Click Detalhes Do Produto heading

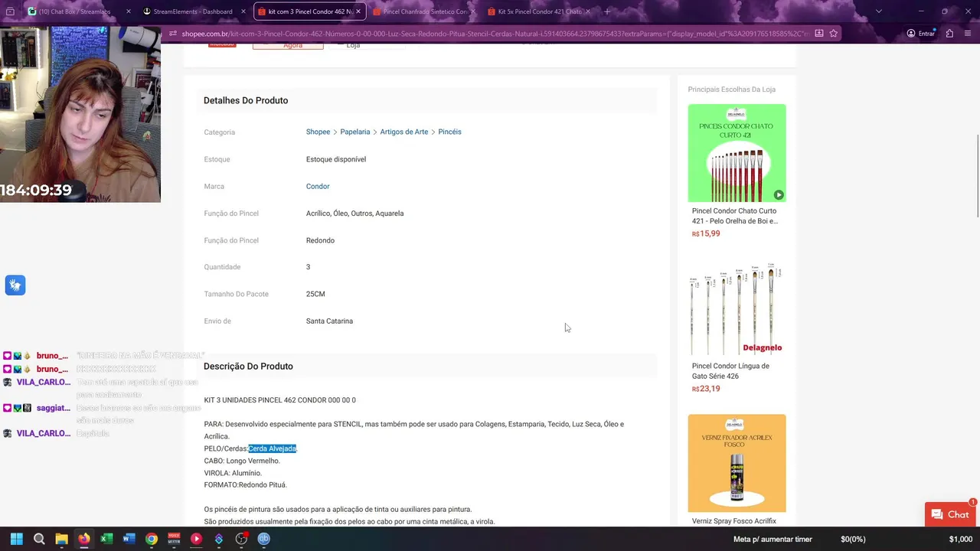tap(246, 100)
